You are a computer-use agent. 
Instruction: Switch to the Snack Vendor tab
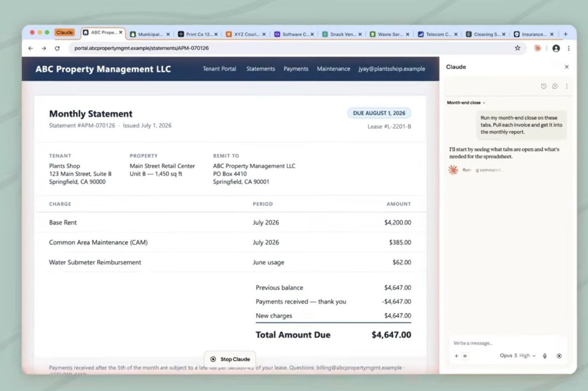coord(342,34)
